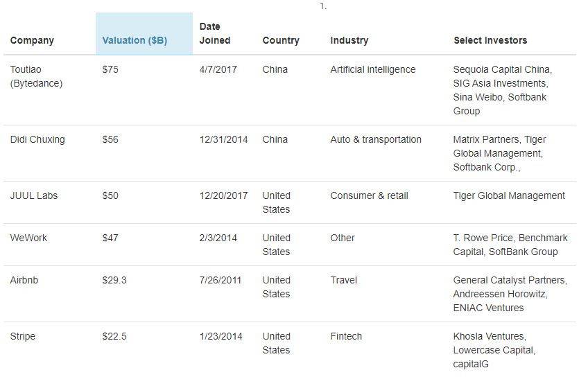Click the $75 valuation cell
This screenshot has height=377, width=588.
pyautogui.click(x=110, y=70)
